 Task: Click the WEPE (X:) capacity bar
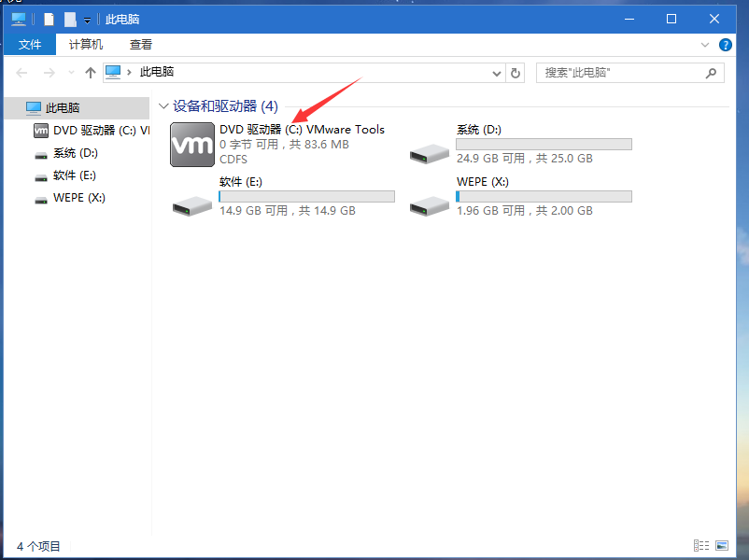[544, 196]
